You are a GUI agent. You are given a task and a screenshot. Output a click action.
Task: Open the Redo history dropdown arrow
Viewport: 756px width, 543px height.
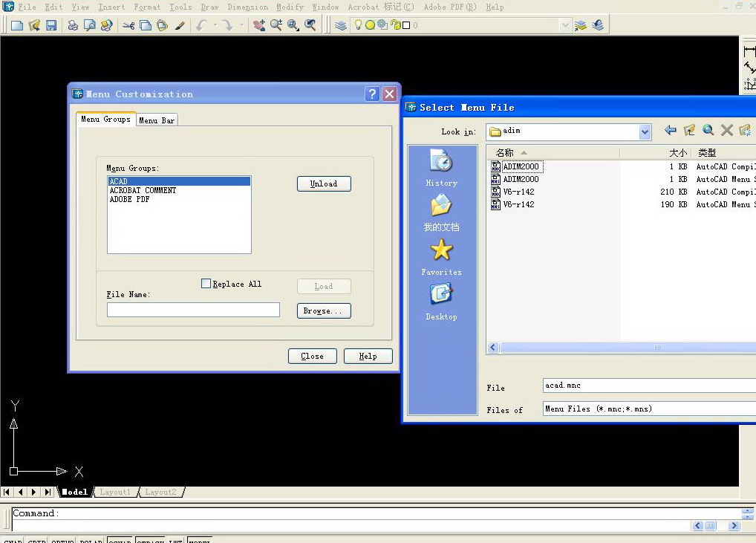pos(241,25)
